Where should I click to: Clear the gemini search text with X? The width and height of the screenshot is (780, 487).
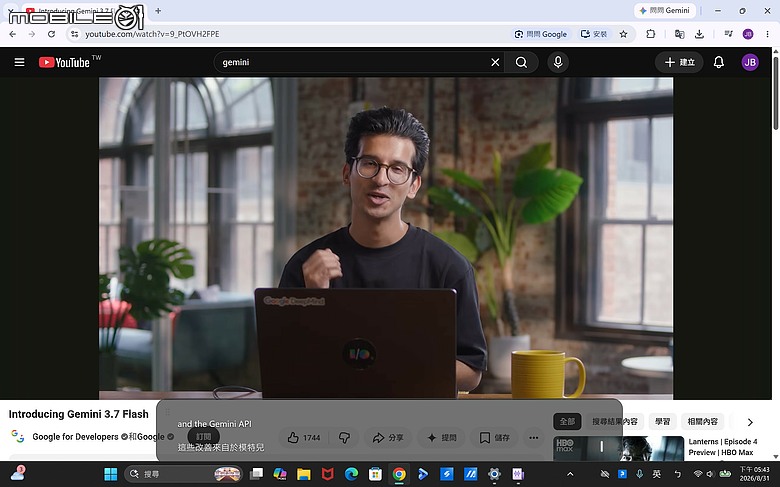tap(495, 62)
